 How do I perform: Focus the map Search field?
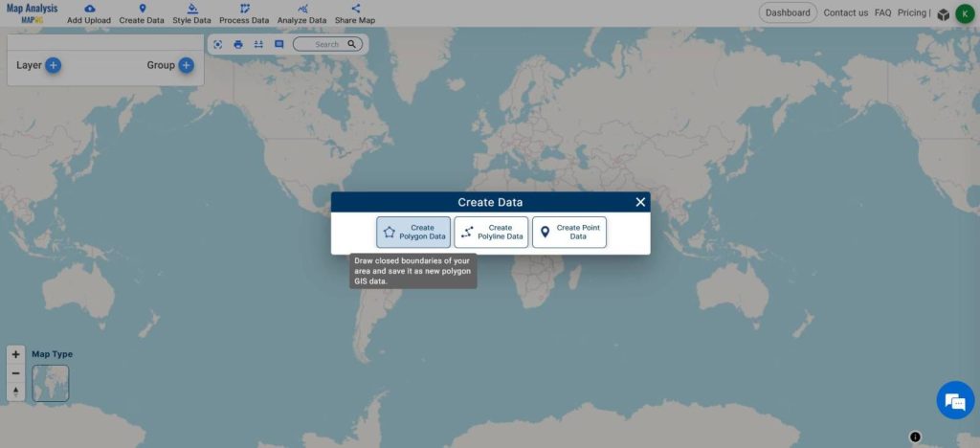click(327, 44)
